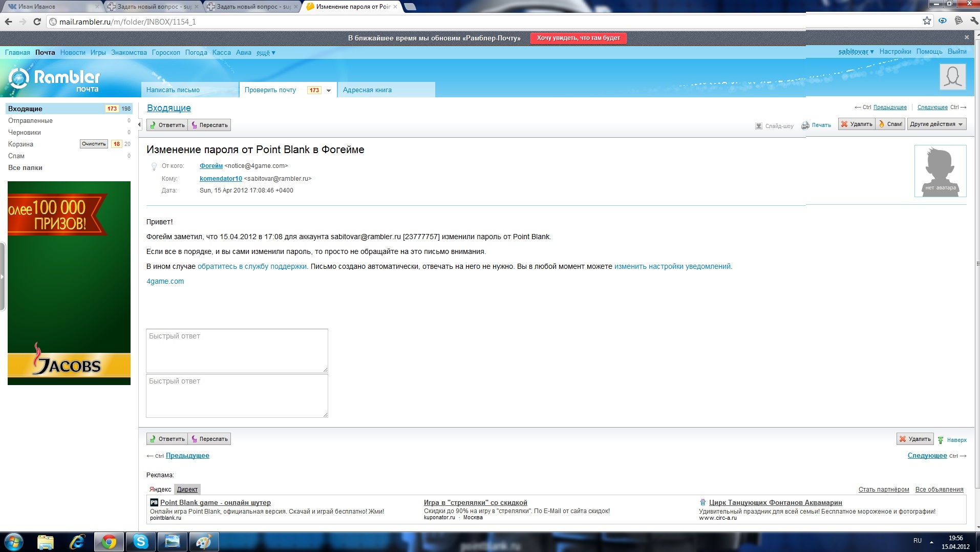Click the sender avatar placeholder image
Image resolution: width=980 pixels, height=552 pixels.
tap(940, 171)
